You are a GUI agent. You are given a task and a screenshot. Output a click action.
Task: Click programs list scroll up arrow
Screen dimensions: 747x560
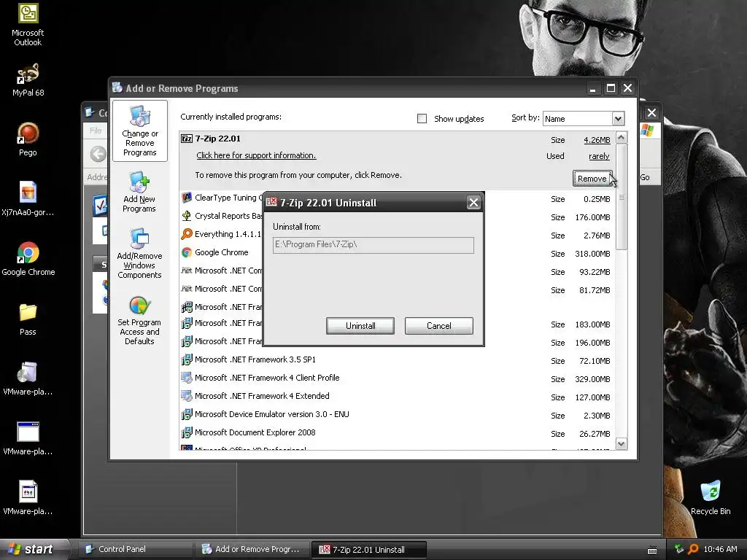pyautogui.click(x=622, y=138)
